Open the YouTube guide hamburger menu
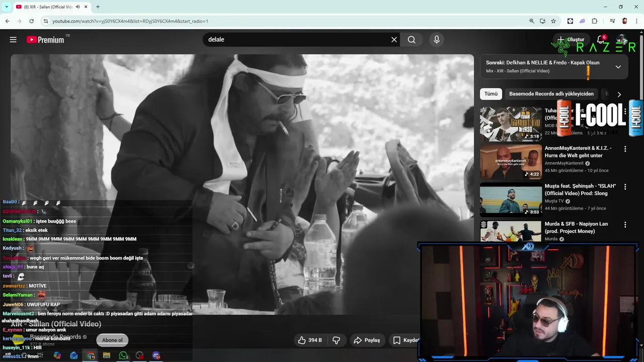The height and width of the screenshot is (362, 644). pyautogui.click(x=13, y=40)
